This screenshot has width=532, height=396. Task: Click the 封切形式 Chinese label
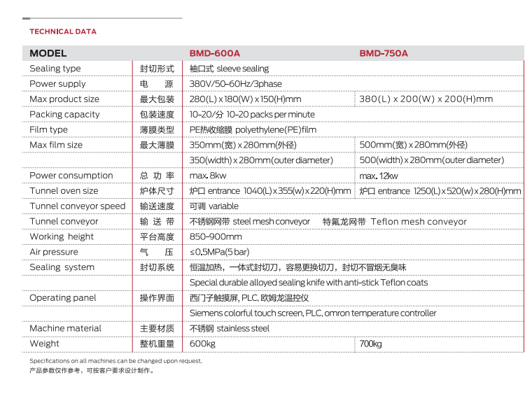click(157, 69)
